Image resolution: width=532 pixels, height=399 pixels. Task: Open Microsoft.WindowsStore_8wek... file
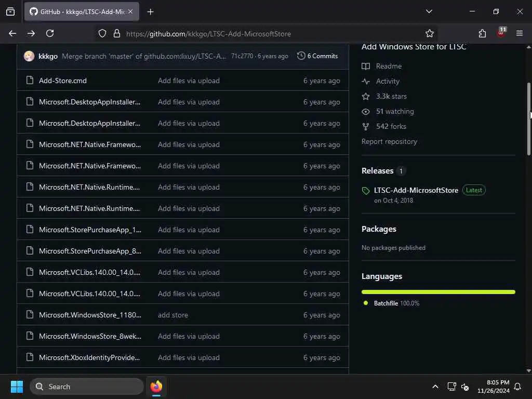(x=90, y=336)
